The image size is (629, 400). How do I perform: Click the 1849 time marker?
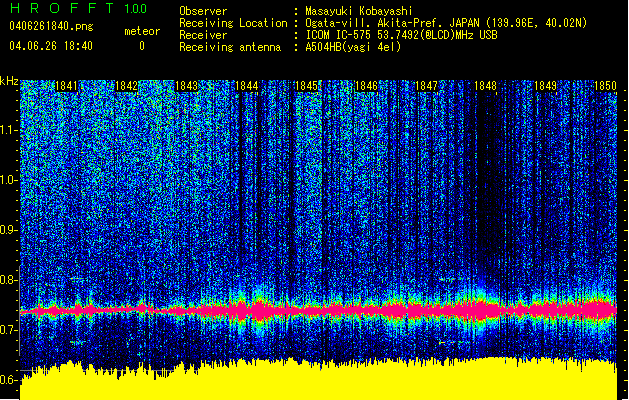(x=546, y=86)
